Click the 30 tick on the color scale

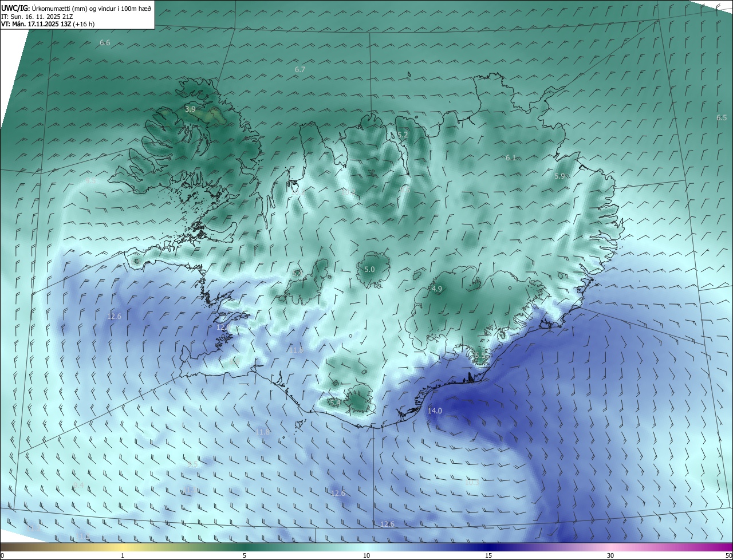[610, 555]
